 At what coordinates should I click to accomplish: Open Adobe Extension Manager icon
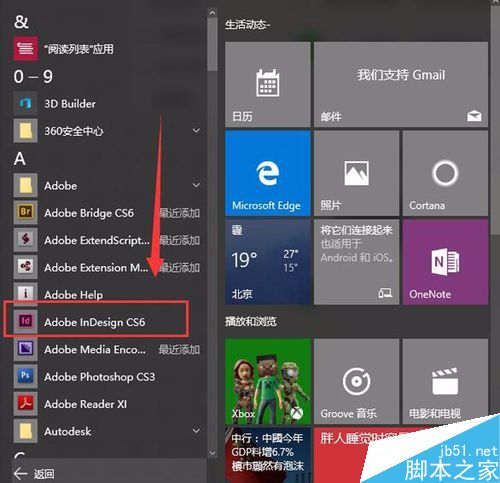pyautogui.click(x=25, y=267)
